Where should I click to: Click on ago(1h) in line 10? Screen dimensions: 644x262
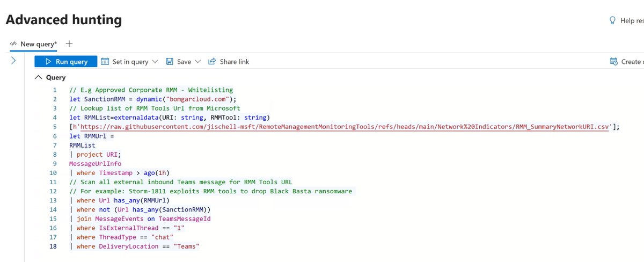pos(156,173)
